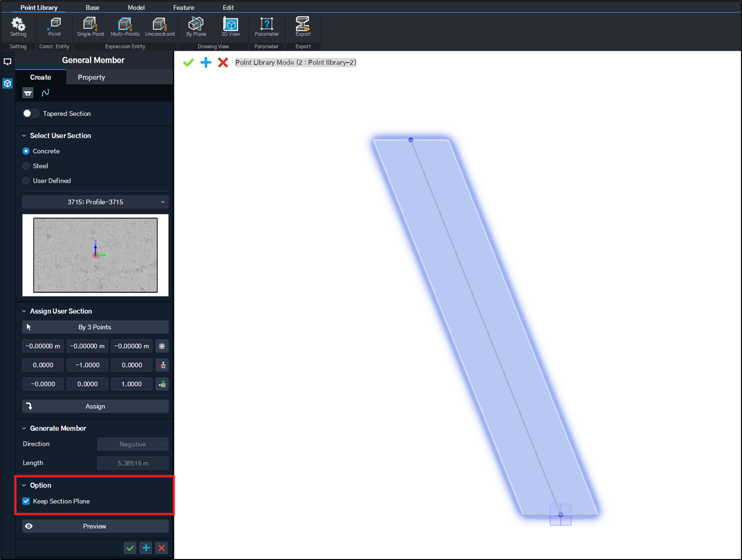
Task: Click the By 3 Points button
Action: [95, 327]
